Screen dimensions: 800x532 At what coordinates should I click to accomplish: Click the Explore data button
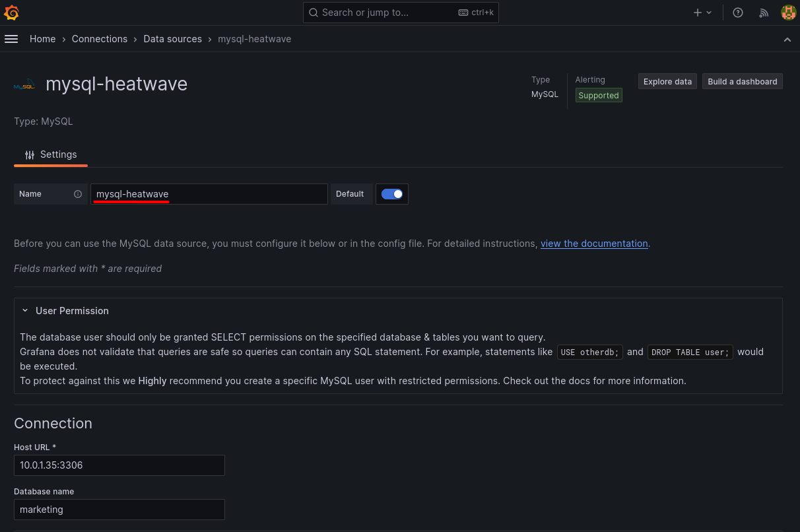667,82
